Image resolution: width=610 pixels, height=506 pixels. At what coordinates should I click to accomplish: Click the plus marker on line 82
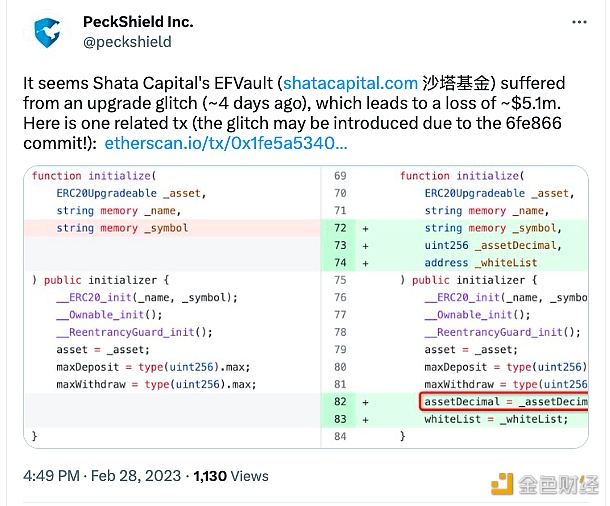tap(365, 402)
